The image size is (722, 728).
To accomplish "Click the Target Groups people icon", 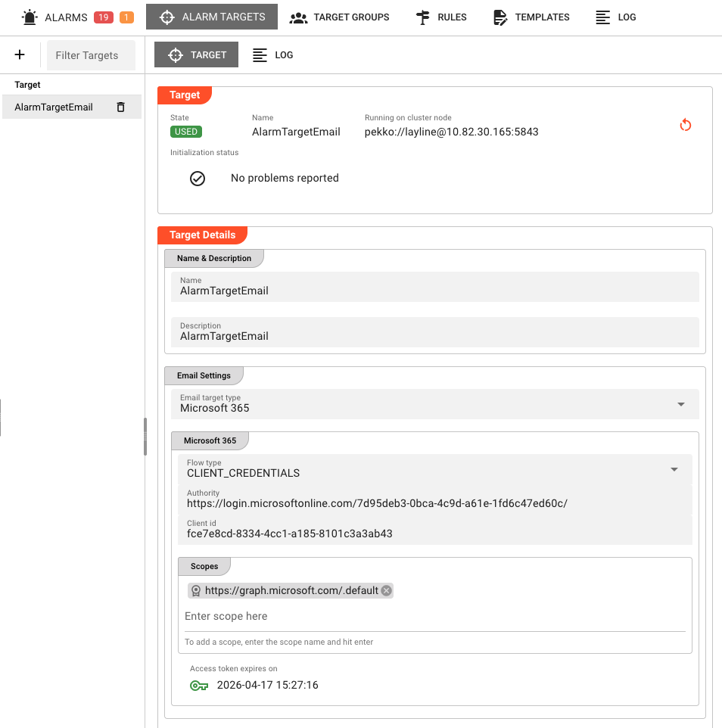I will (298, 17).
